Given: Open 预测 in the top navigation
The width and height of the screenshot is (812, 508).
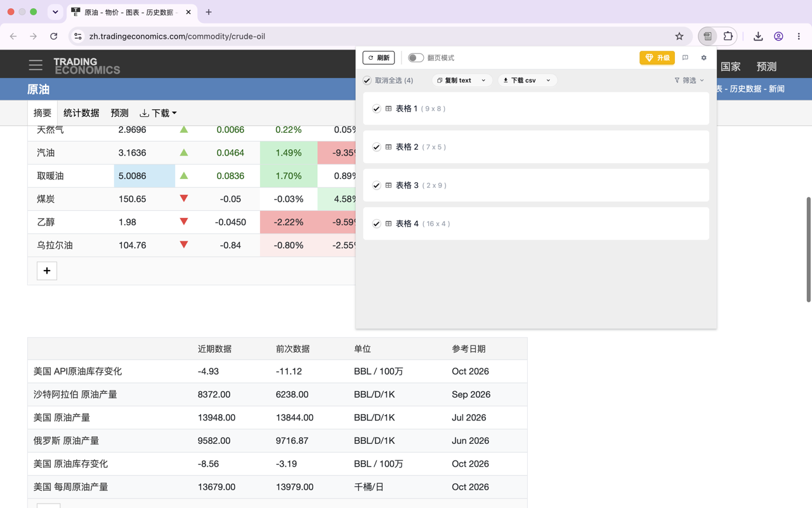Looking at the screenshot, I should [766, 66].
